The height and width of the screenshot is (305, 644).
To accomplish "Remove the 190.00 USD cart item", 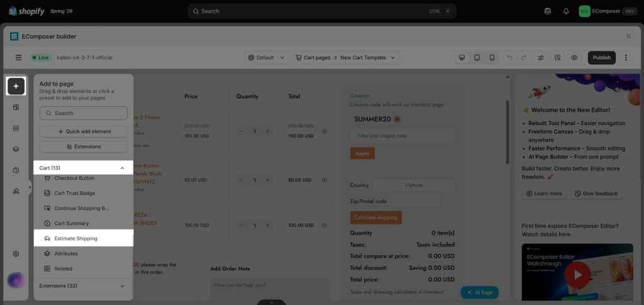I will (x=325, y=131).
